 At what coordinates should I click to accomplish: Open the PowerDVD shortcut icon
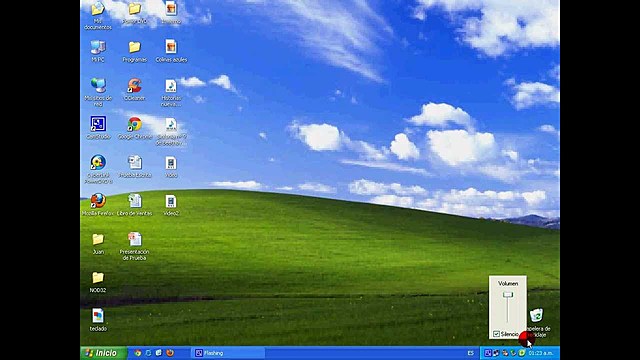point(98,162)
